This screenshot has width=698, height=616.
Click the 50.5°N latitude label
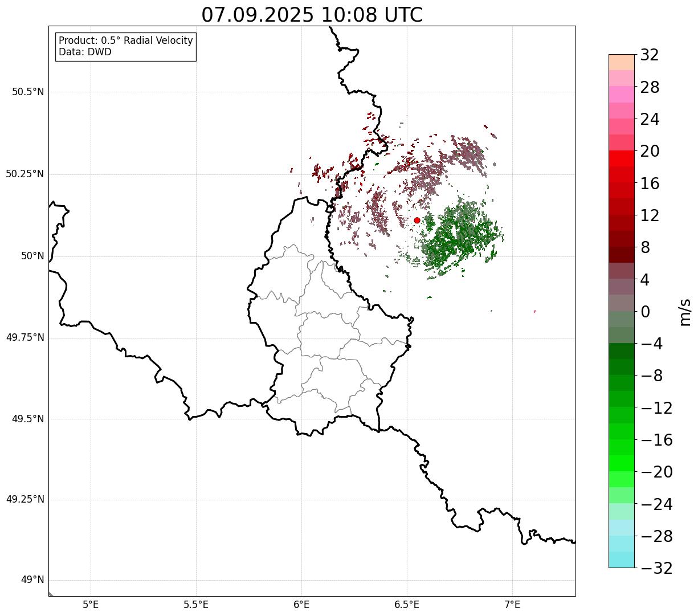pyautogui.click(x=28, y=92)
